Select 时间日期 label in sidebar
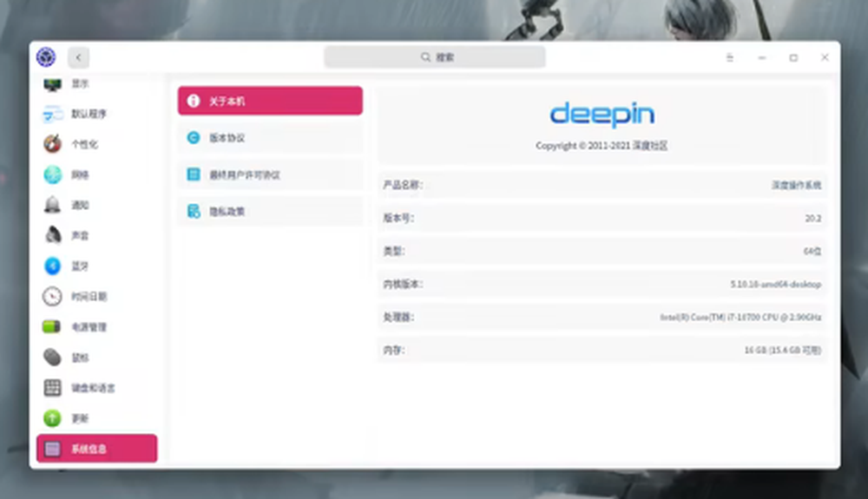Screen dimensions: 868x499 pos(89,297)
